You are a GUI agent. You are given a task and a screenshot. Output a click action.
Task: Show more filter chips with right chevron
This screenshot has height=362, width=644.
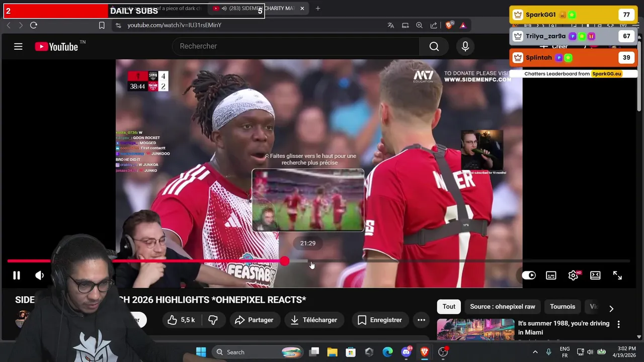611,308
